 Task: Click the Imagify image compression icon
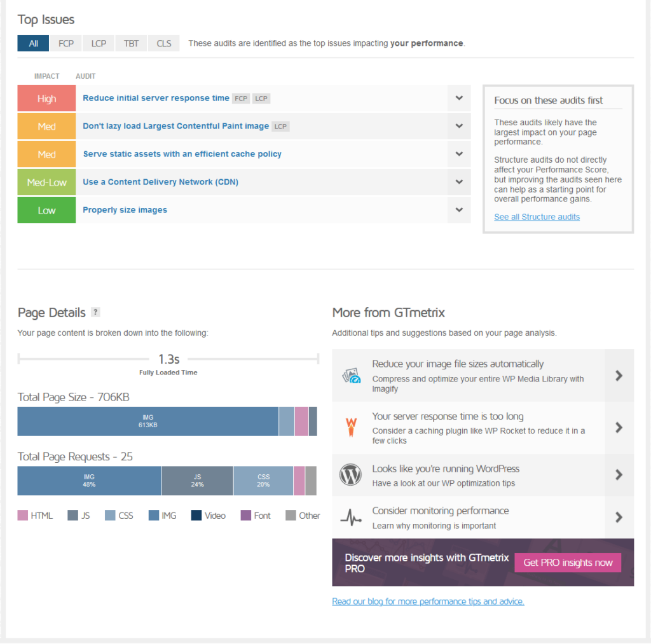click(x=351, y=376)
